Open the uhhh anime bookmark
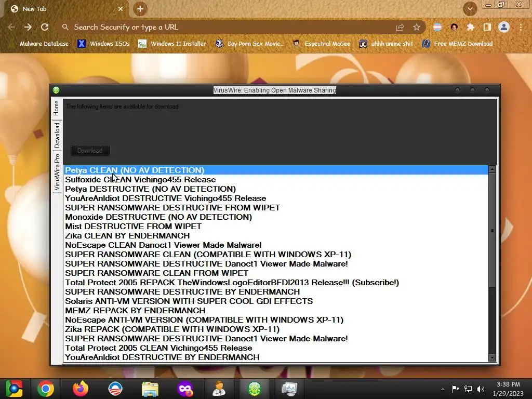 tap(387, 44)
